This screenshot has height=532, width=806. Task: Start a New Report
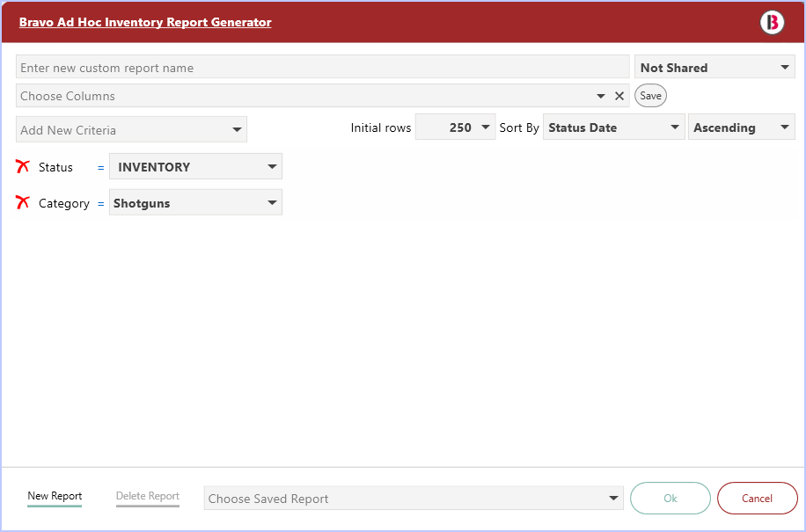pos(55,496)
